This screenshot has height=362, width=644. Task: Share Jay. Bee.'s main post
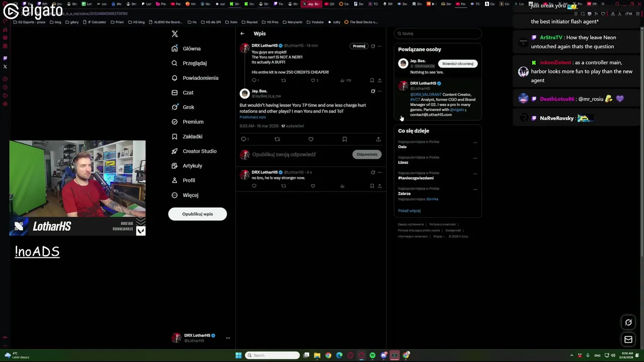[378, 139]
